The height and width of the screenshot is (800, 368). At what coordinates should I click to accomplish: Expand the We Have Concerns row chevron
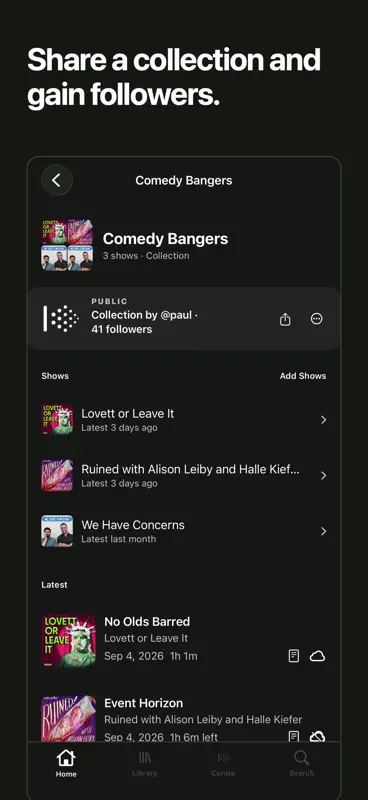pos(323,531)
